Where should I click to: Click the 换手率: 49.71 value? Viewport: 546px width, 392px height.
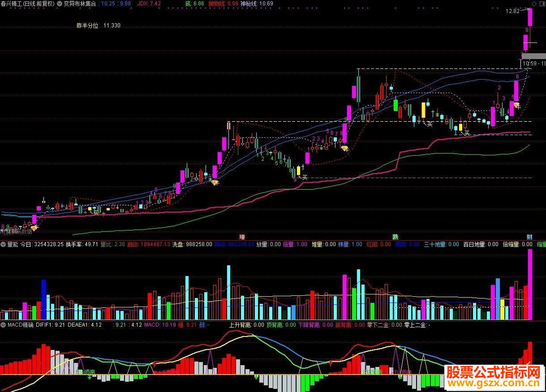pos(82,244)
